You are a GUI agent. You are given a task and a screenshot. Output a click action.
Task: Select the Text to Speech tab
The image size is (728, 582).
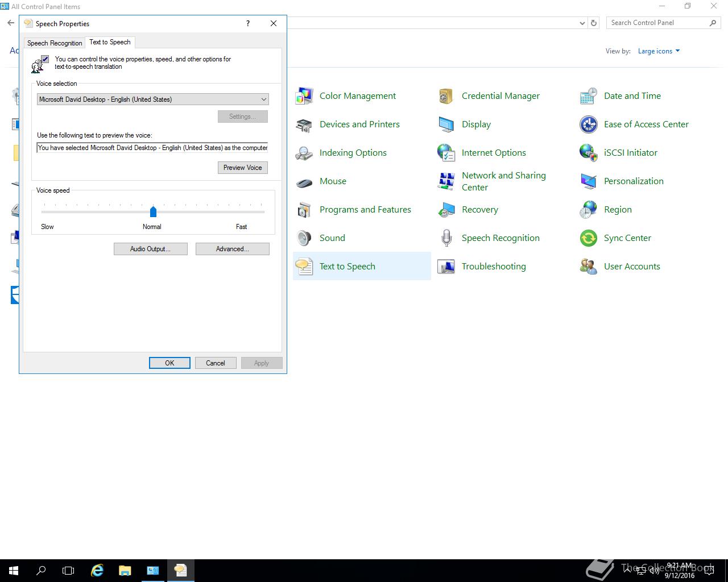point(110,42)
